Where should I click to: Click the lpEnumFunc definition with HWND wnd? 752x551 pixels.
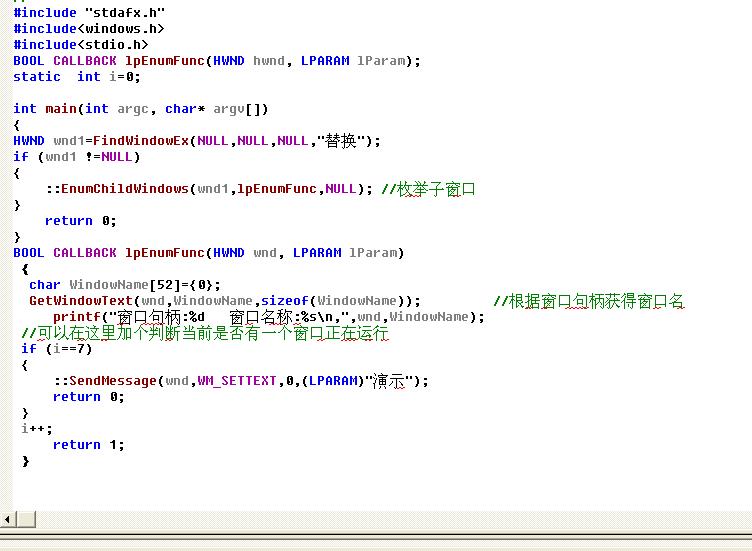coord(209,253)
